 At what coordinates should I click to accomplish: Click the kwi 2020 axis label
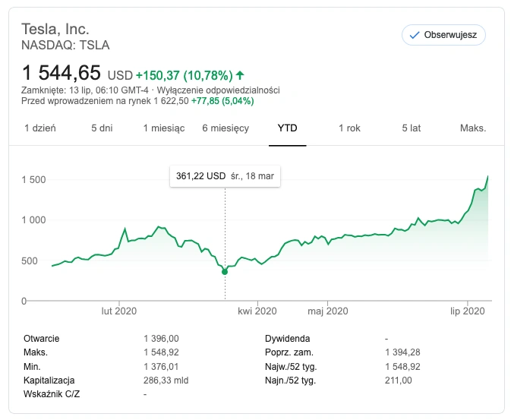(x=257, y=311)
